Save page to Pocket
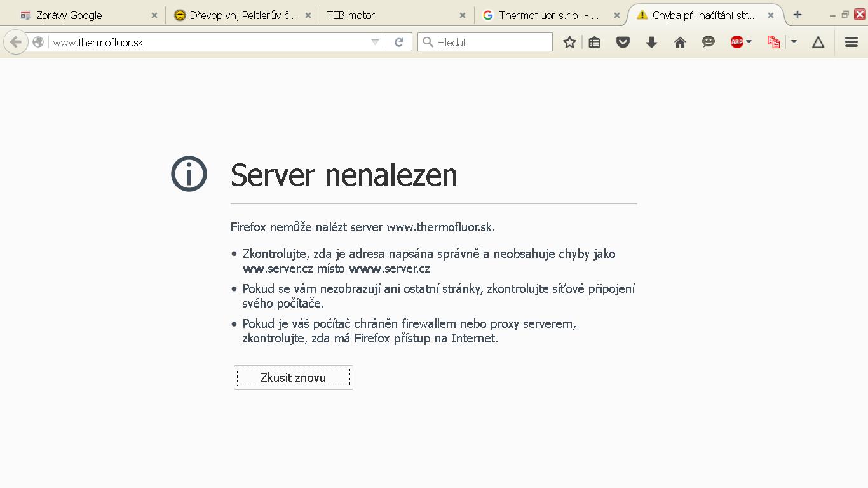Screen dimensions: 868x488 (623, 42)
